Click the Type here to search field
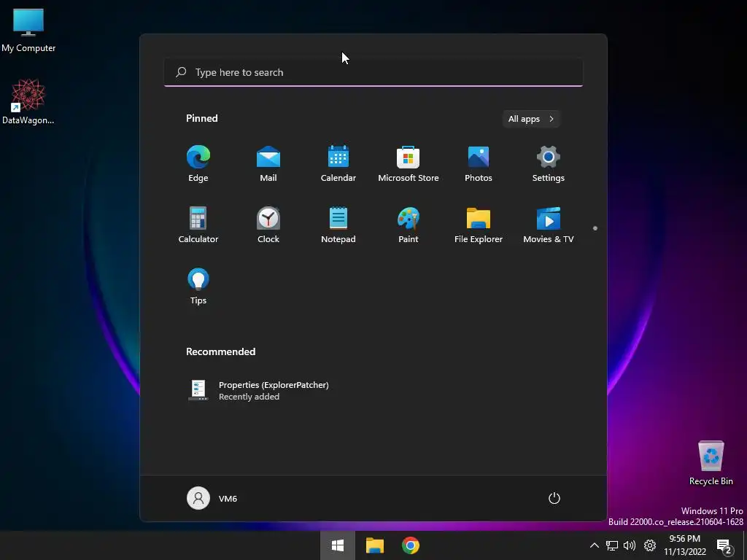This screenshot has height=560, width=747. 373,72
